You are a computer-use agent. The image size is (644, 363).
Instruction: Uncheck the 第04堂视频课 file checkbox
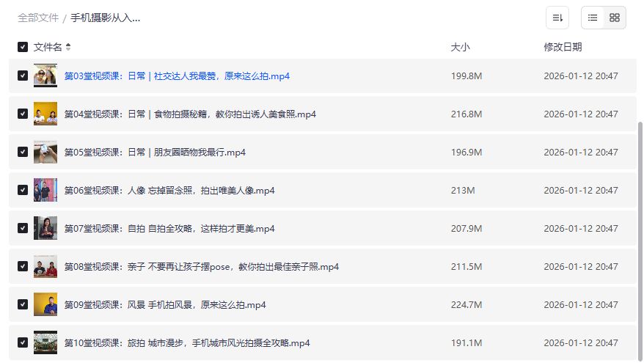coord(23,114)
